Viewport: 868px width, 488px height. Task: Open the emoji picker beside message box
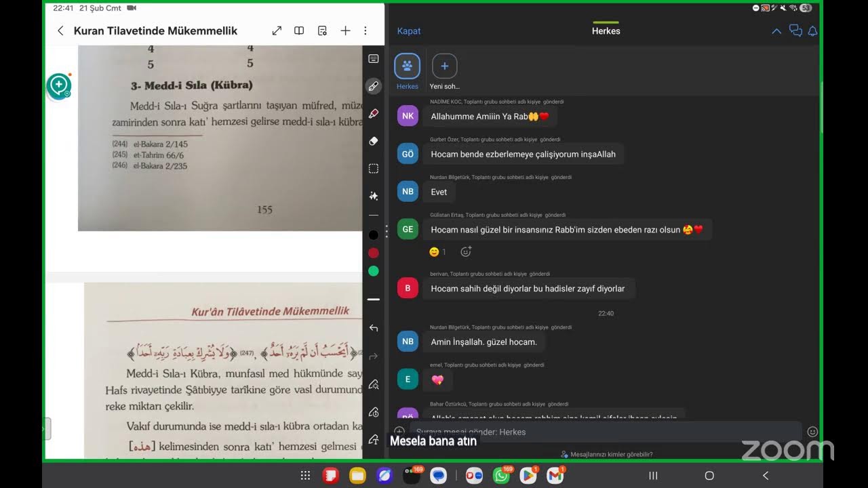812,432
